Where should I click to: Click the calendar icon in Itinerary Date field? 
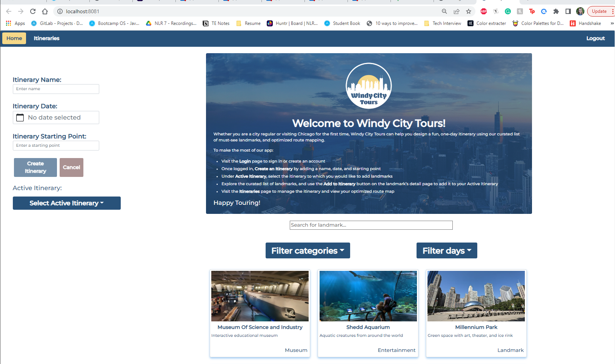pyautogui.click(x=20, y=117)
